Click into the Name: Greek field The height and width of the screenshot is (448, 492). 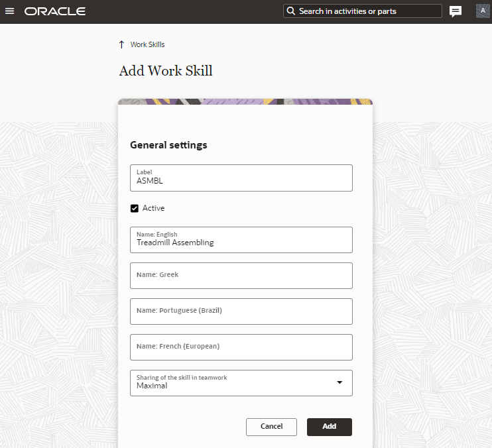[x=241, y=276]
